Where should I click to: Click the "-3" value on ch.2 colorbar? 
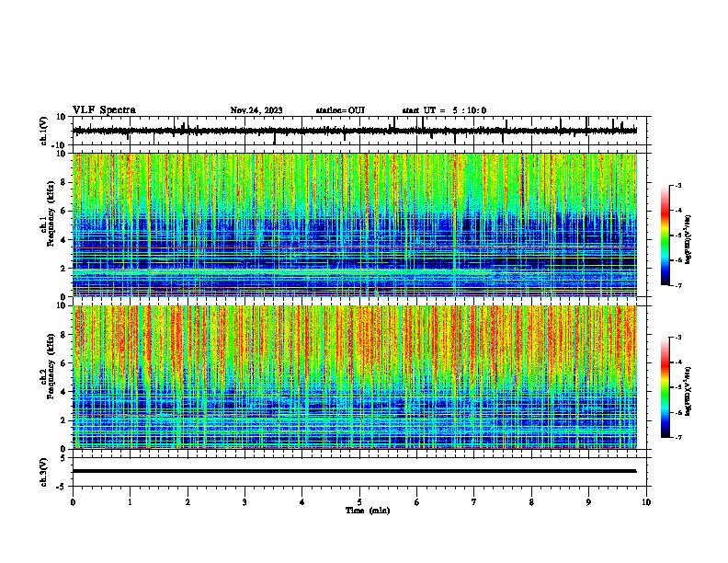pos(678,338)
